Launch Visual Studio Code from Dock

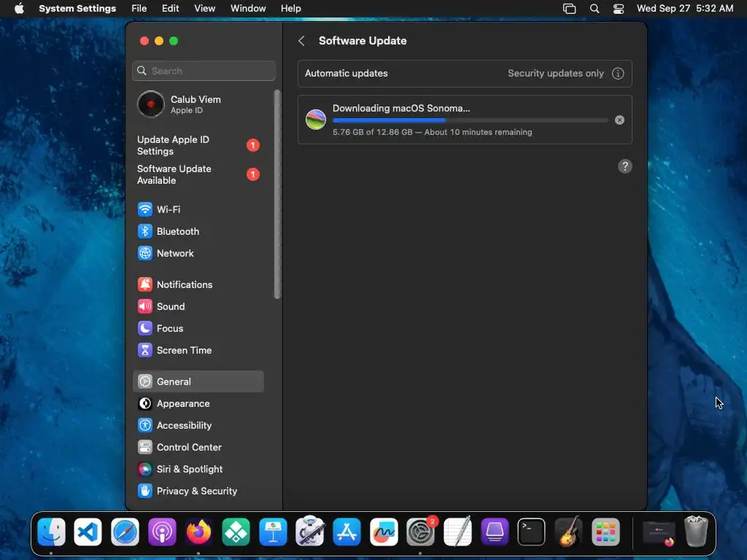[x=88, y=532]
